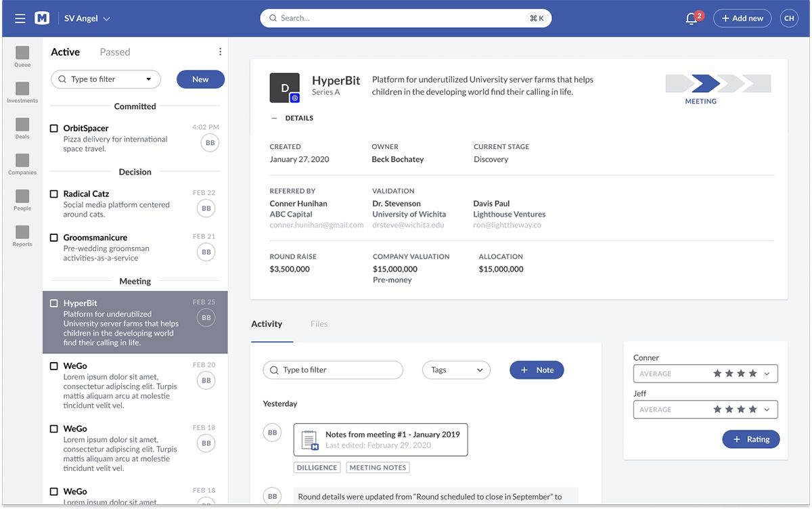
Task: Go to Reports in sidebar
Action: tap(22, 236)
